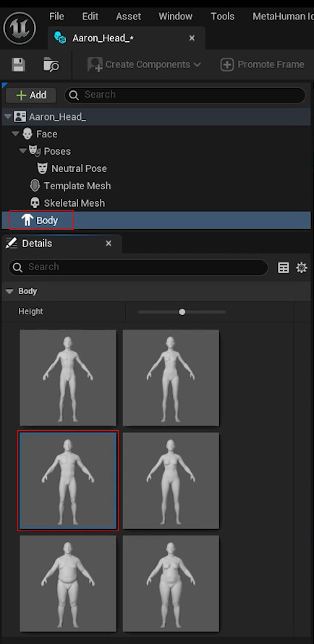Open the Tools menu
Image resolution: width=314 pixels, height=644 pixels.
point(222,17)
